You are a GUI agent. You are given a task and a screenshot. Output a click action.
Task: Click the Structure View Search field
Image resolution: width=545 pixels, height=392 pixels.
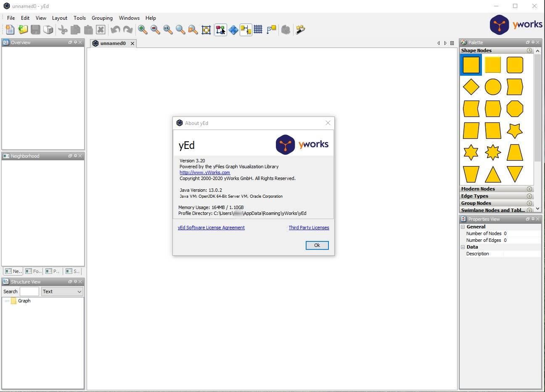point(29,291)
